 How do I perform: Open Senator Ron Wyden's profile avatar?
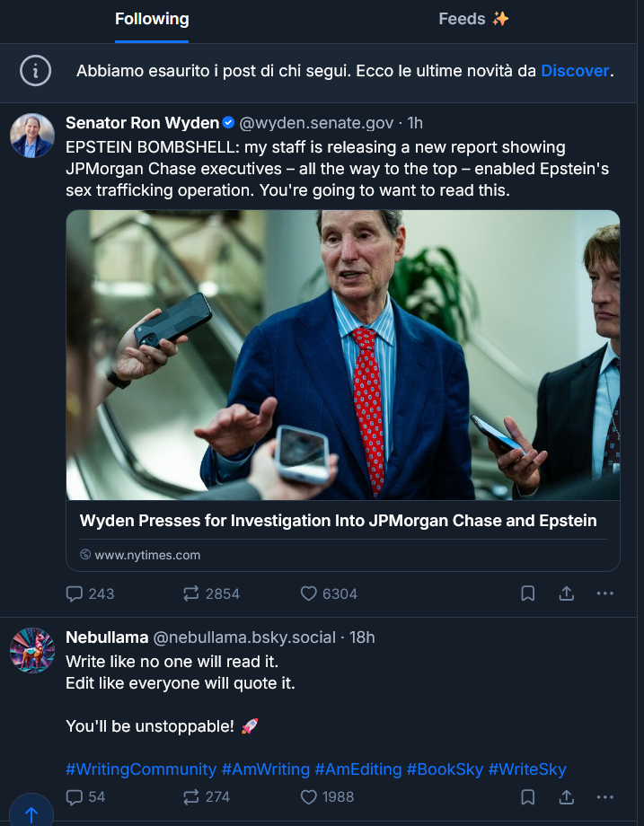(31, 136)
